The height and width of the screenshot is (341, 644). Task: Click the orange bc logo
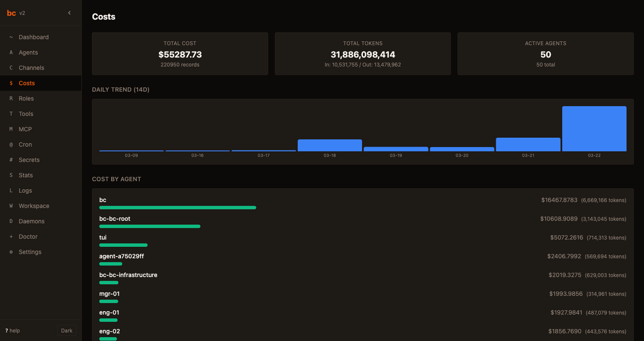pyautogui.click(x=11, y=13)
